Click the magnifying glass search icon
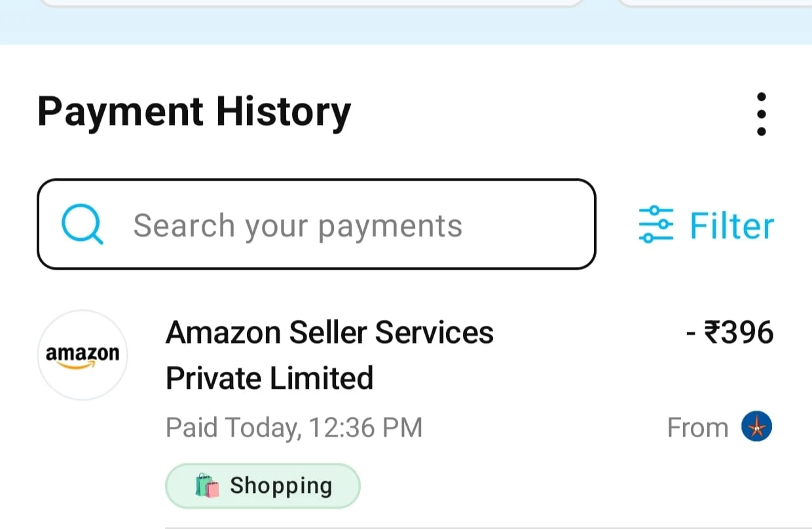812x529 pixels. [x=83, y=225]
